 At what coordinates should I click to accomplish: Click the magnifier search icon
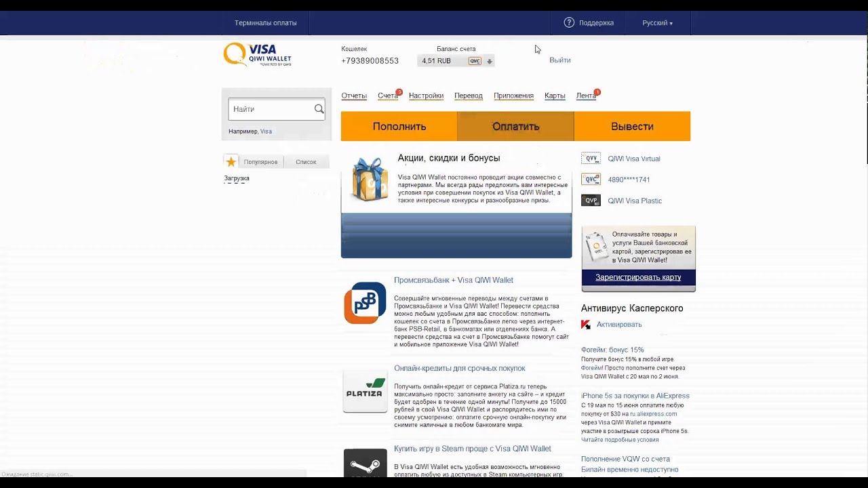click(319, 109)
